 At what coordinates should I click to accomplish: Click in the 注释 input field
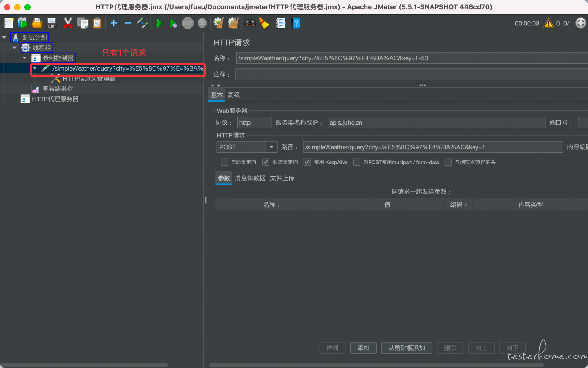(x=411, y=75)
